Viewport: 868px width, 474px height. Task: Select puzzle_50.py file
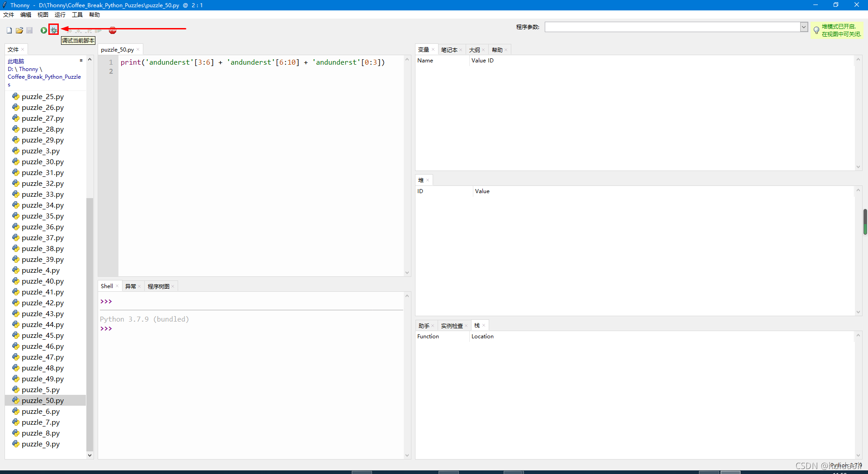(x=42, y=400)
